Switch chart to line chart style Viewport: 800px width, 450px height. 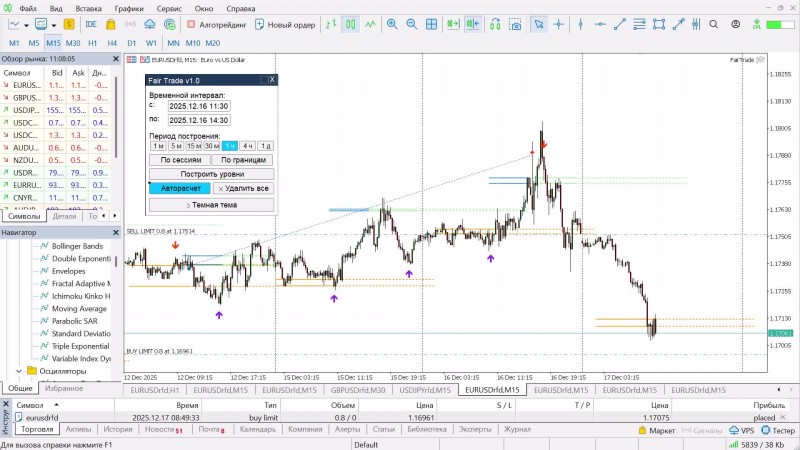pyautogui.click(x=370, y=24)
